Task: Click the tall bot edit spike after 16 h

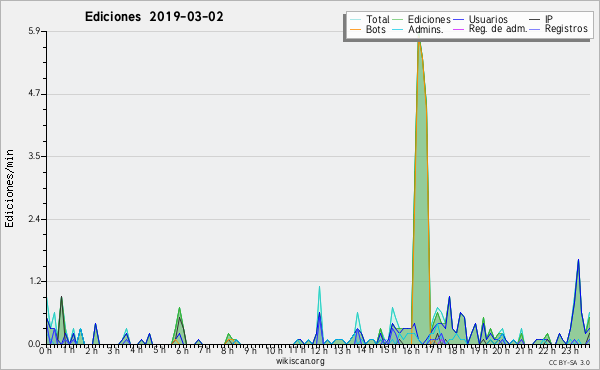Action: (421, 191)
